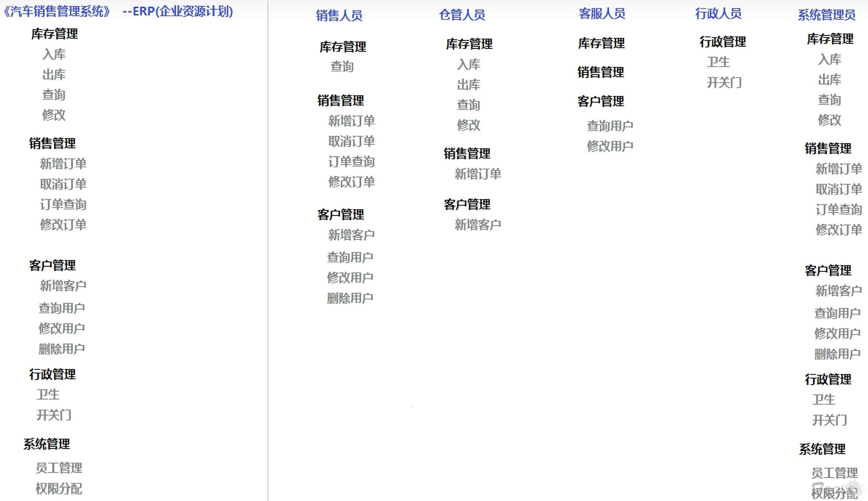Open 客户管理 under 客服人员

click(x=601, y=101)
